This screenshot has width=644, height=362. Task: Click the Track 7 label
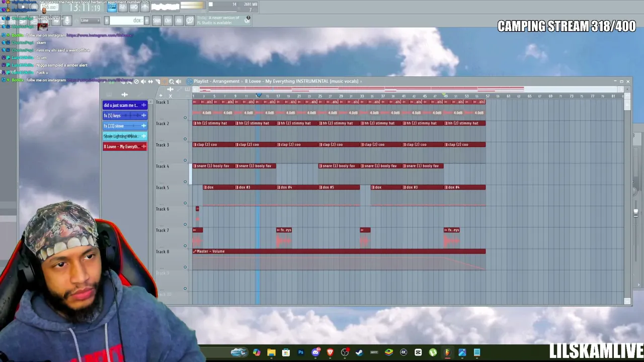tap(162, 230)
